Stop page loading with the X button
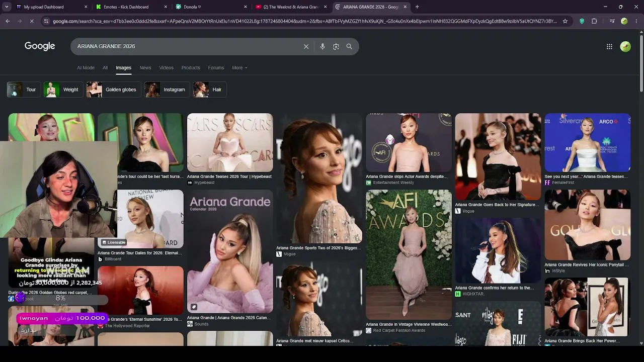The width and height of the screenshot is (644, 362). click(x=31, y=21)
